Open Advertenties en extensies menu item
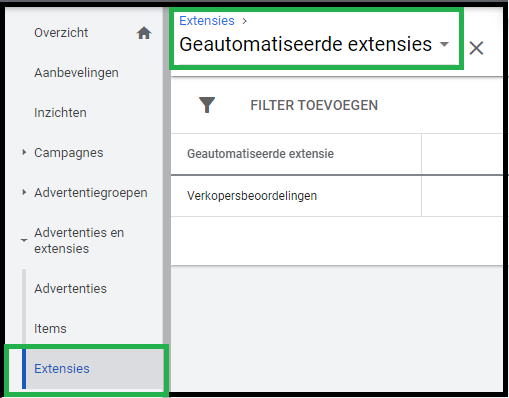The image size is (509, 398). click(79, 241)
